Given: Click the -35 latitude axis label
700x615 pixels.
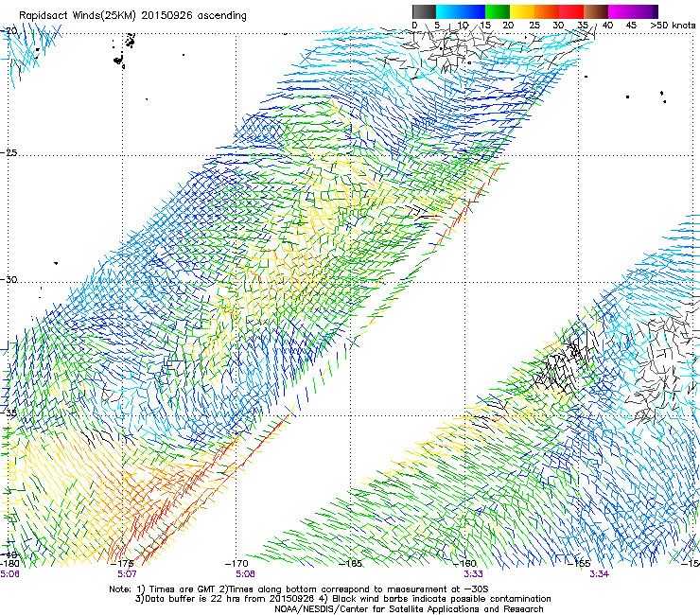Looking at the screenshot, I should 9,413.
